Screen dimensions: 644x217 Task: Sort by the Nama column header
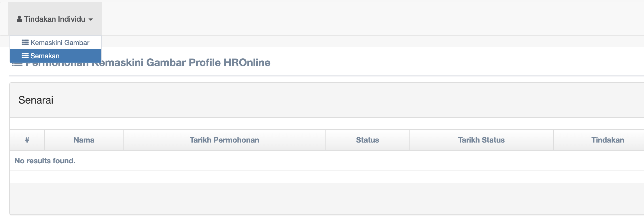coord(84,140)
